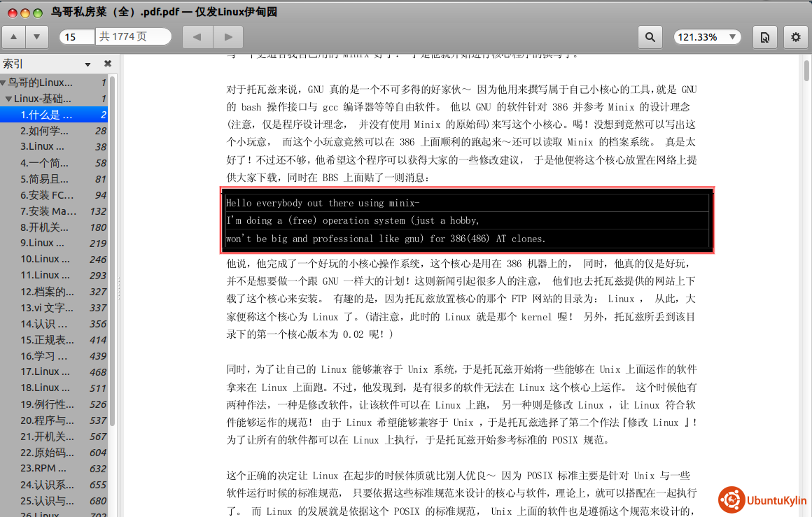This screenshot has width=812, height=517.
Task: Open the document view options icon
Action: coord(764,37)
